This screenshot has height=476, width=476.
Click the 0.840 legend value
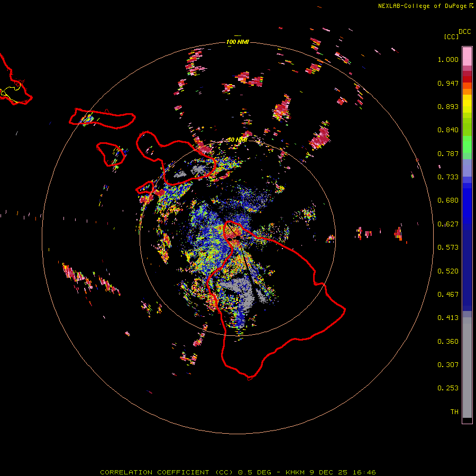(x=448, y=130)
